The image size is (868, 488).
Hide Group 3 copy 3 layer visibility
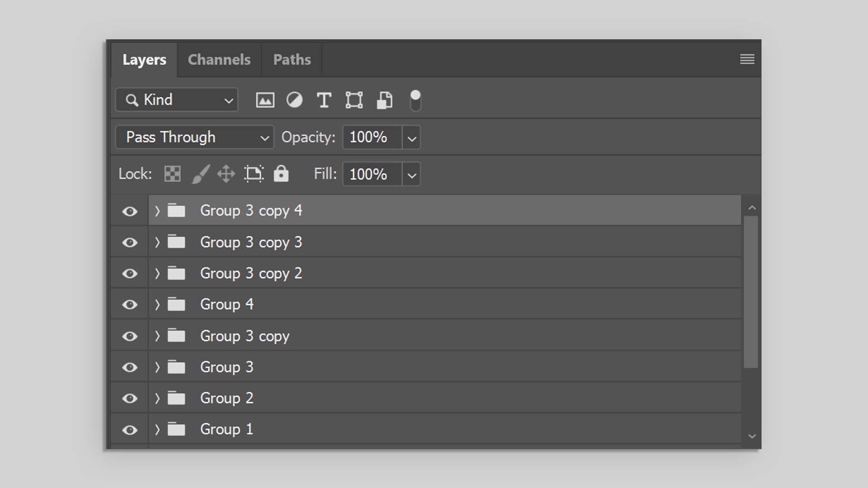pyautogui.click(x=130, y=243)
